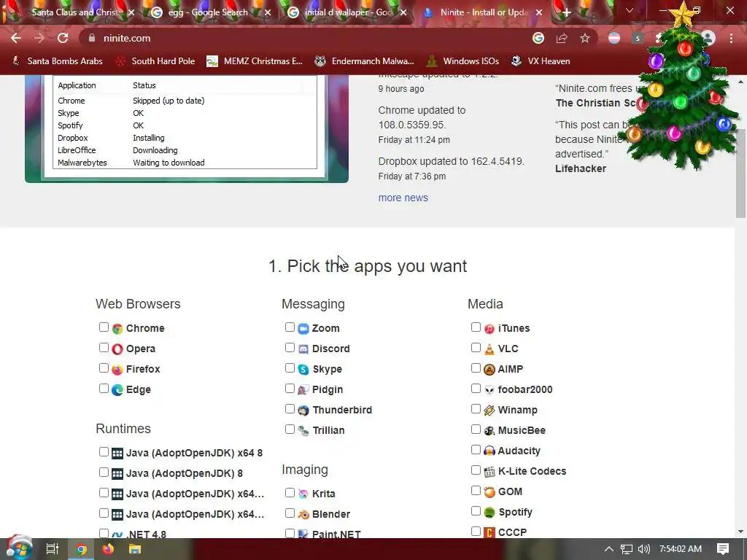The height and width of the screenshot is (560, 747).
Task: Click the ninite.com address bar
Action: [305, 38]
